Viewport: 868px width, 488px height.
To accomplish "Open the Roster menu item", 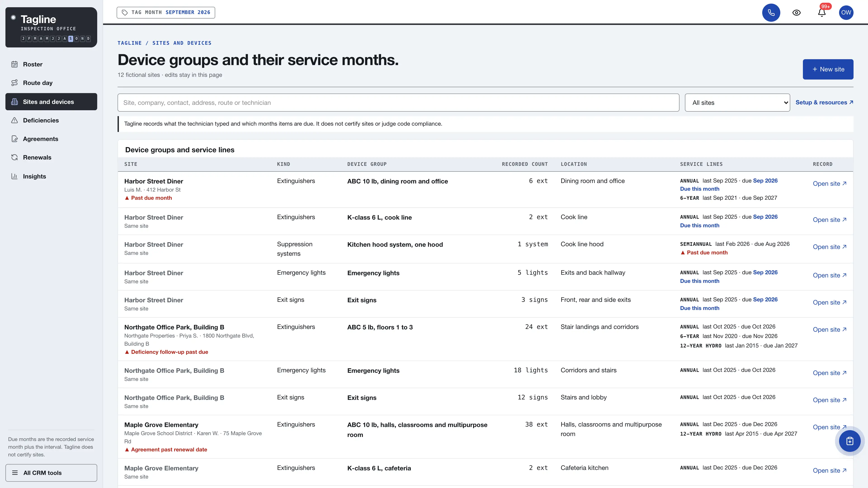I will click(51, 64).
